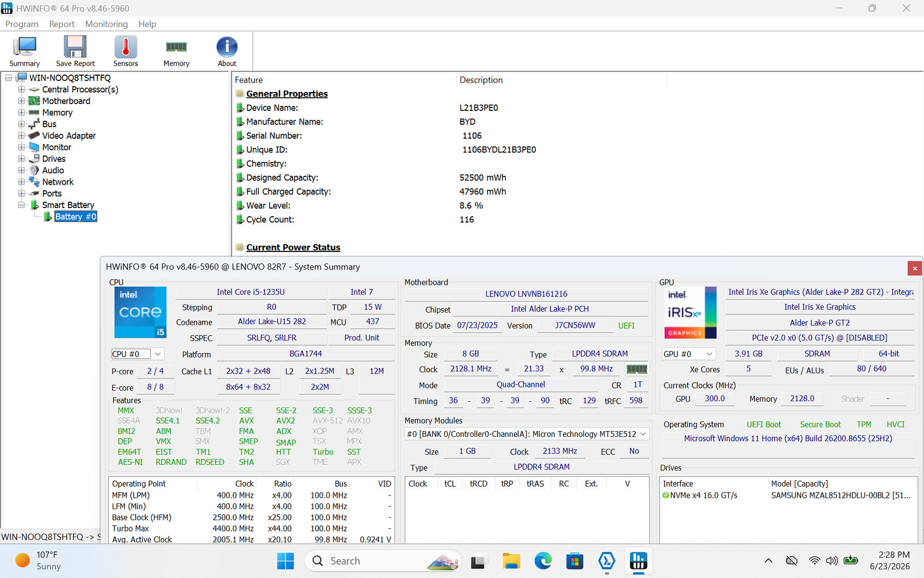Open the GPU #0 selector dropdown
The image size is (924, 578).
pyautogui.click(x=689, y=354)
